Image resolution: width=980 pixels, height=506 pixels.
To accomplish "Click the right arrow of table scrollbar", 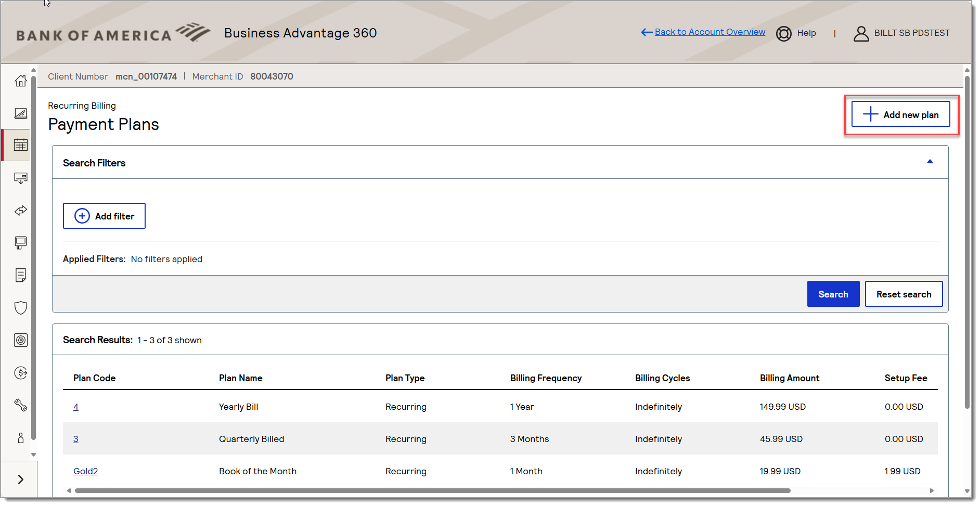I will [x=932, y=491].
